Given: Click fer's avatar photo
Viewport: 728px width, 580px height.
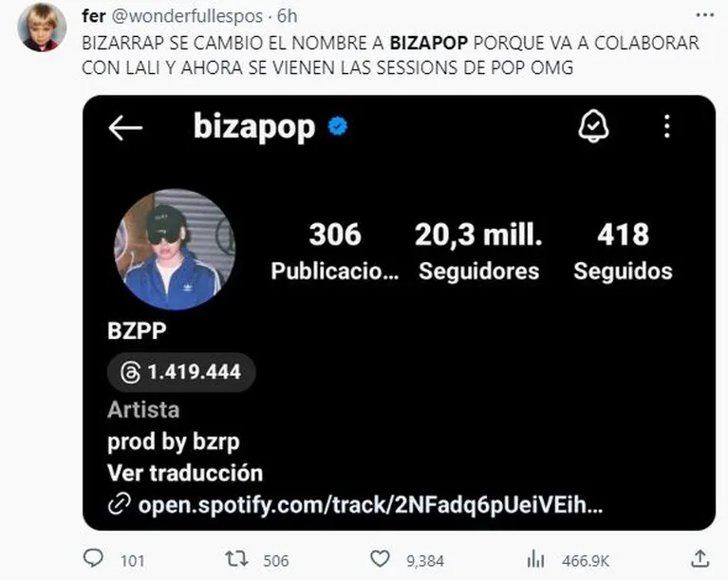Looking at the screenshot, I should coord(42,27).
